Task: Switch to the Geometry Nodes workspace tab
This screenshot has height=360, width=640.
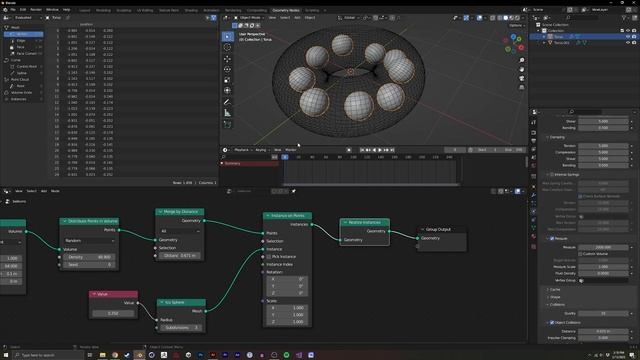Action: [x=286, y=10]
